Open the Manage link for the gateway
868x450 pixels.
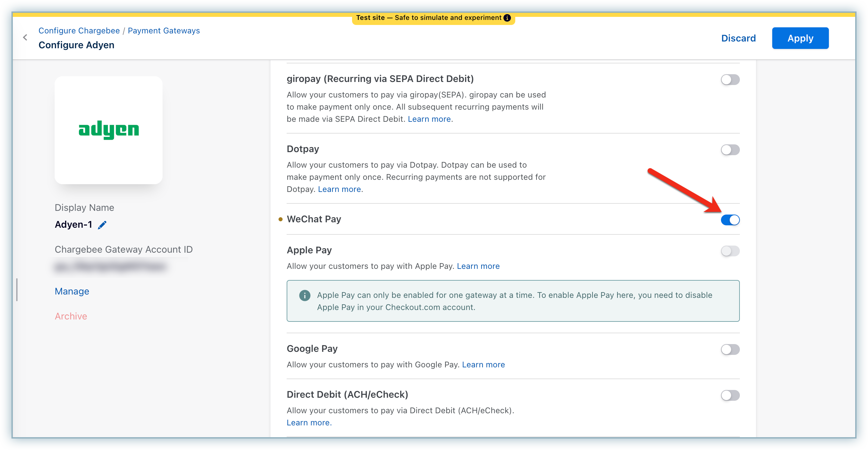72,291
